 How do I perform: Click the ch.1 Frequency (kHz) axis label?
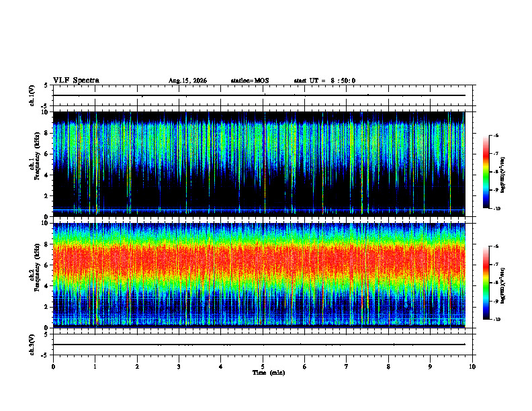[35, 156]
